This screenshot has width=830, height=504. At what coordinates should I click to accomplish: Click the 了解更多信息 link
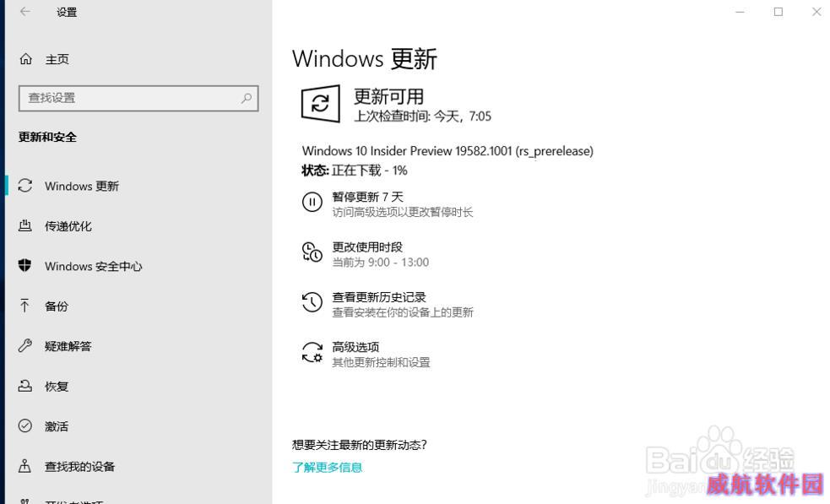pyautogui.click(x=327, y=467)
